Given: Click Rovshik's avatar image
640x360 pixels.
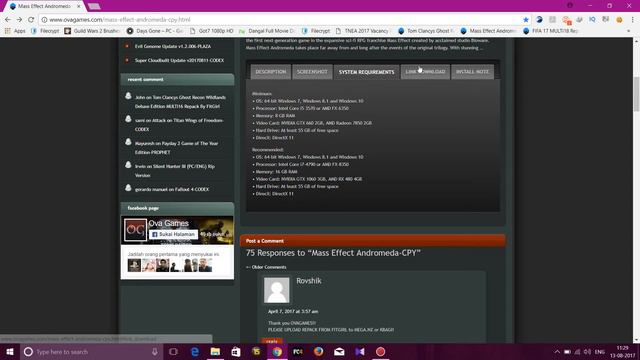Looking at the screenshot, I should click(276, 290).
